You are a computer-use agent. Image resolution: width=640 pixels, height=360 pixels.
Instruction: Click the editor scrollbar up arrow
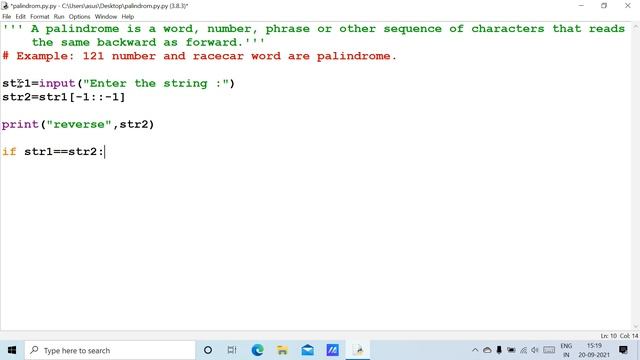click(636, 26)
